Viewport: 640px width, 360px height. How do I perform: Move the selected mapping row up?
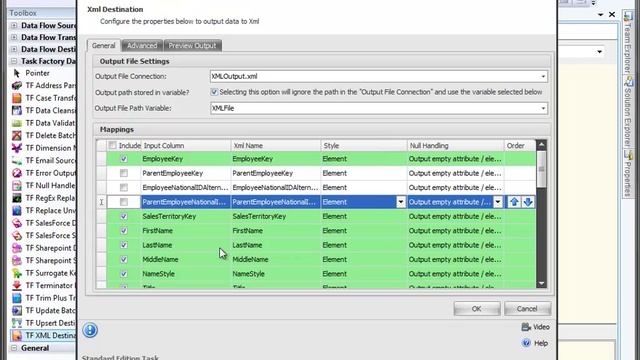514,202
